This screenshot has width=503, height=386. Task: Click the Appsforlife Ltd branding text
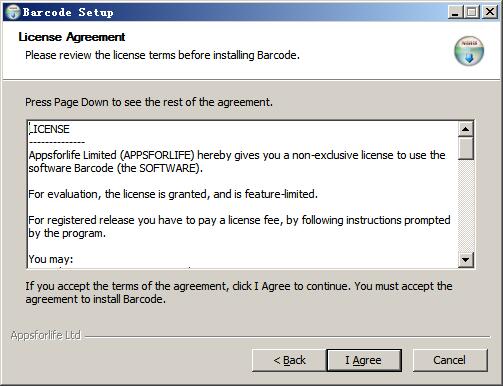[x=46, y=335]
